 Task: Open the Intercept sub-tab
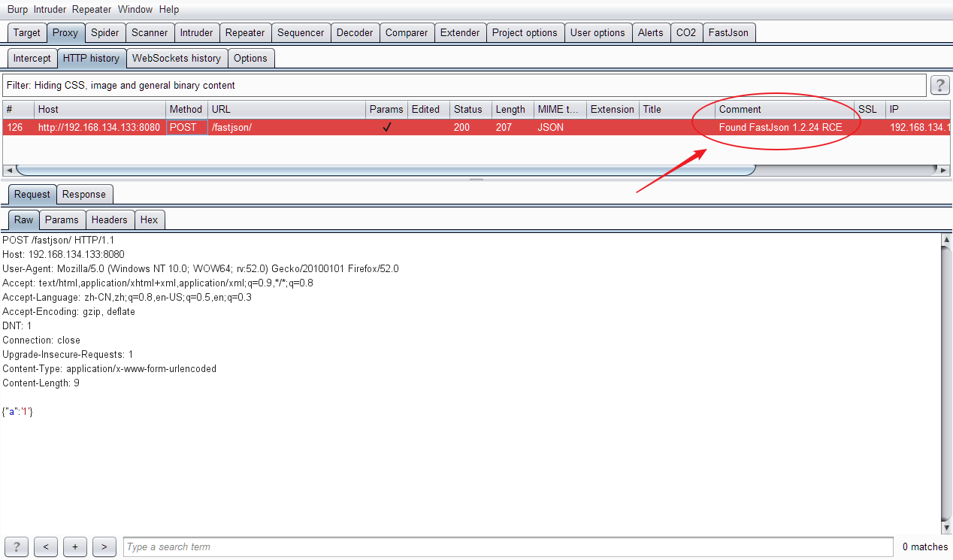click(32, 58)
